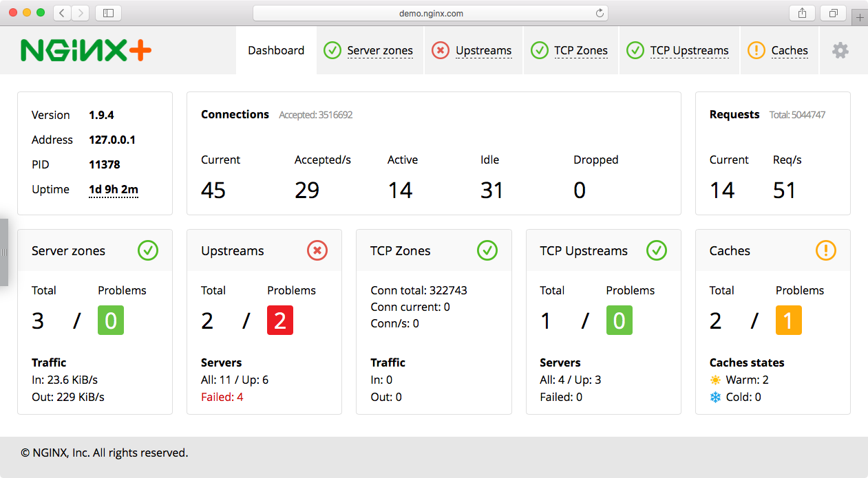Click the Upstreams card title
The image size is (868, 478).
click(x=232, y=251)
